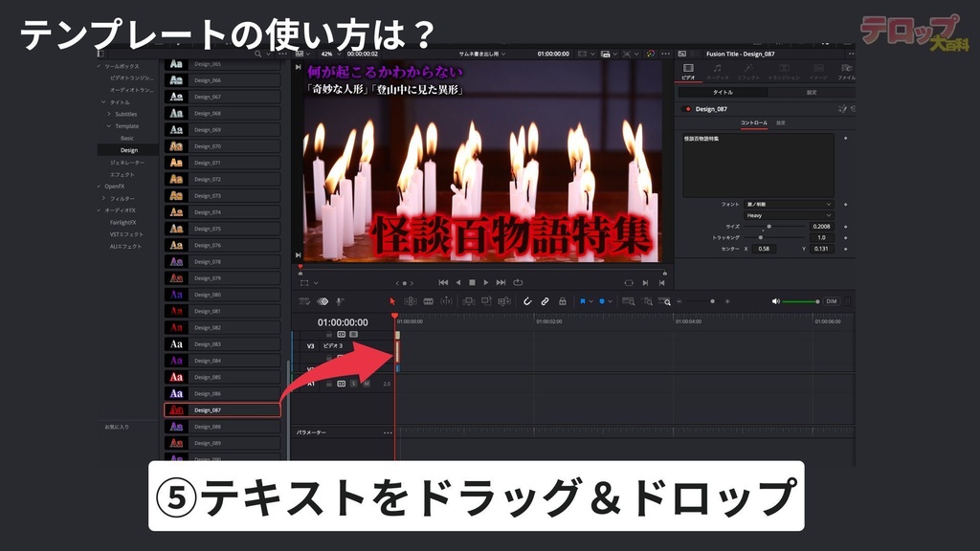Click the DIM button near the audio meter

pyautogui.click(x=833, y=301)
